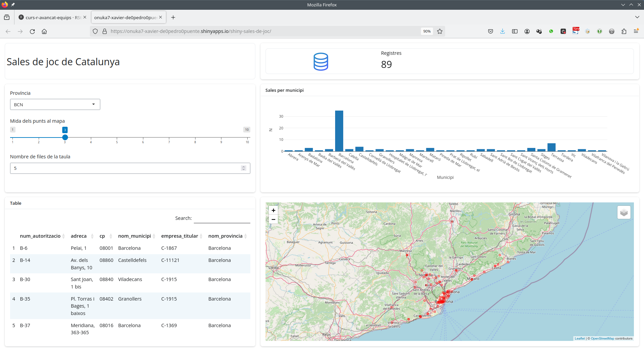Sort table by nom_municipi column

click(x=134, y=236)
